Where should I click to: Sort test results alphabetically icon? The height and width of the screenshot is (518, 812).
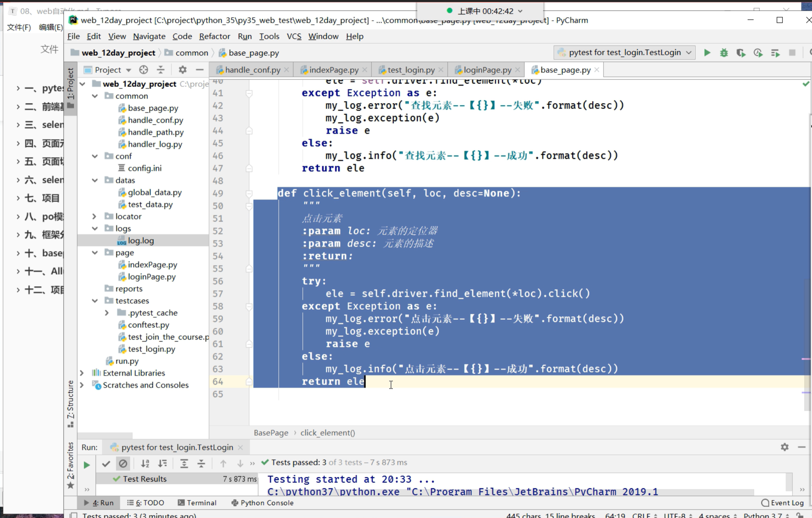[x=145, y=463]
